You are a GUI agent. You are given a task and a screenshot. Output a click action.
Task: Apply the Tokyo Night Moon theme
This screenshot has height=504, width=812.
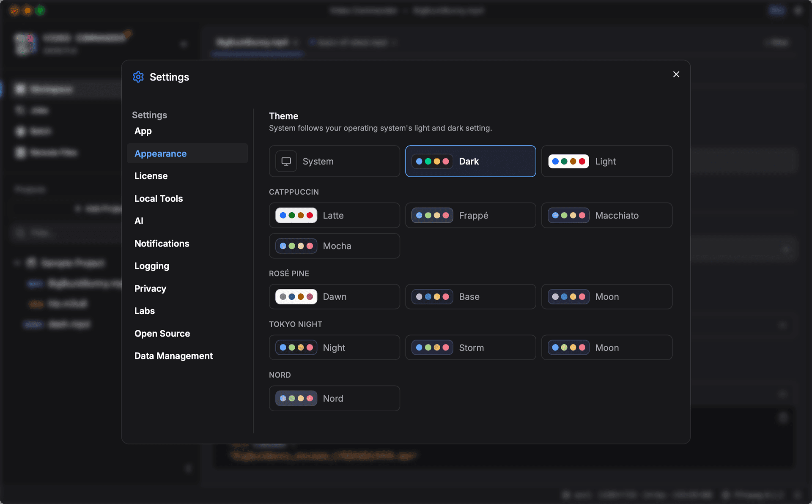[606, 348]
